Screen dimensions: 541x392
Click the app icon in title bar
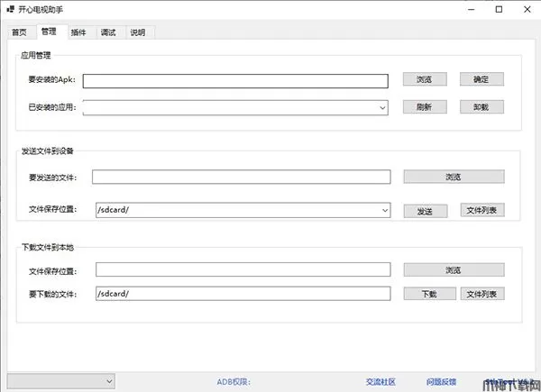[x=9, y=9]
